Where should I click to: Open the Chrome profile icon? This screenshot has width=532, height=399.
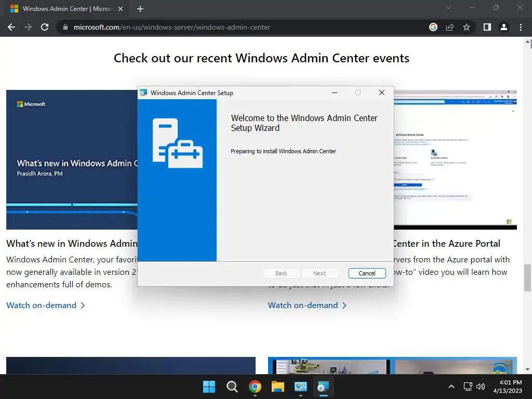[504, 27]
